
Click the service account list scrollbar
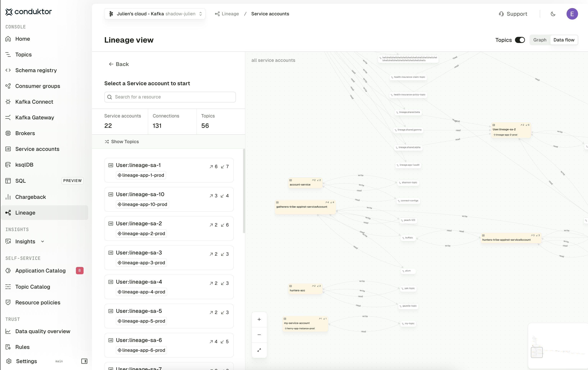(x=244, y=191)
